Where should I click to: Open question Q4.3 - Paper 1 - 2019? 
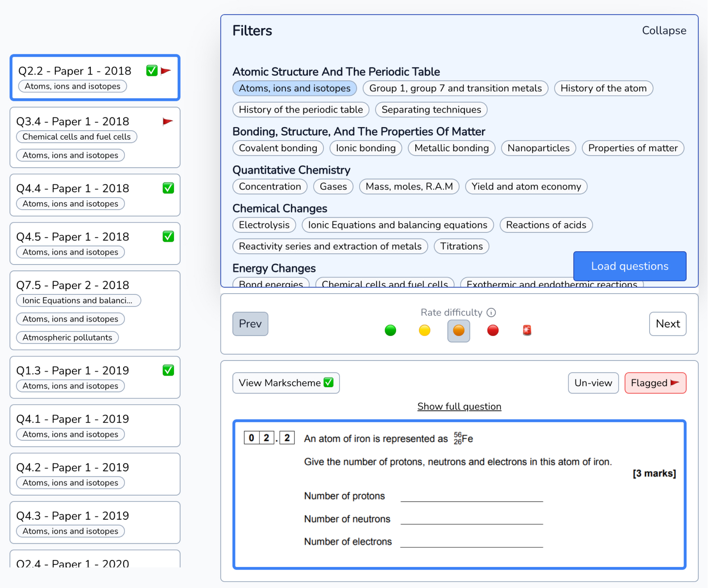click(95, 522)
